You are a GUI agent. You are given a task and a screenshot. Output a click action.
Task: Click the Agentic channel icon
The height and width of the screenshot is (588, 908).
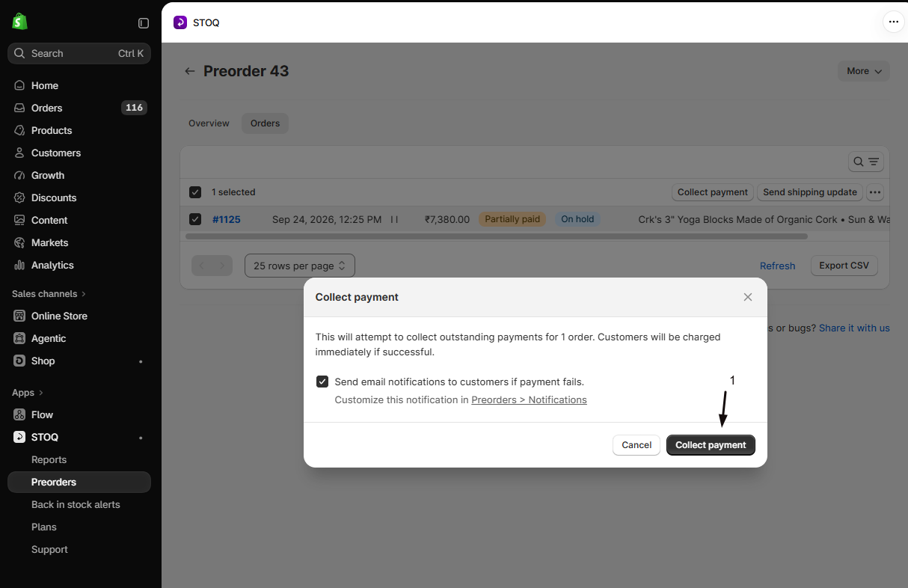pyautogui.click(x=19, y=338)
